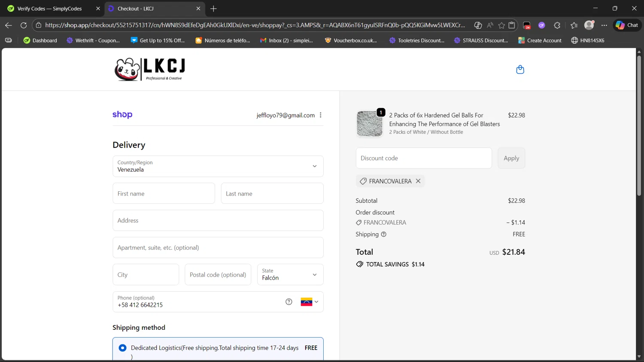Open a new browser tab

pos(213,9)
